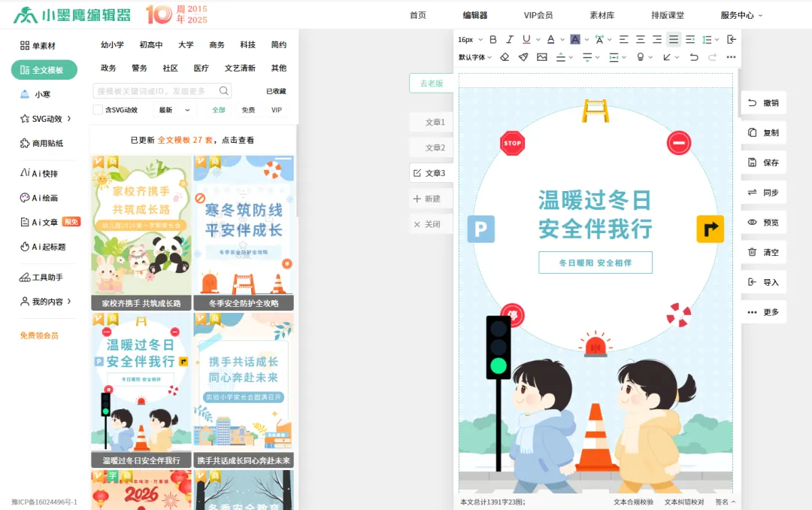
Task: Create new article with 新建
Action: [x=432, y=199]
